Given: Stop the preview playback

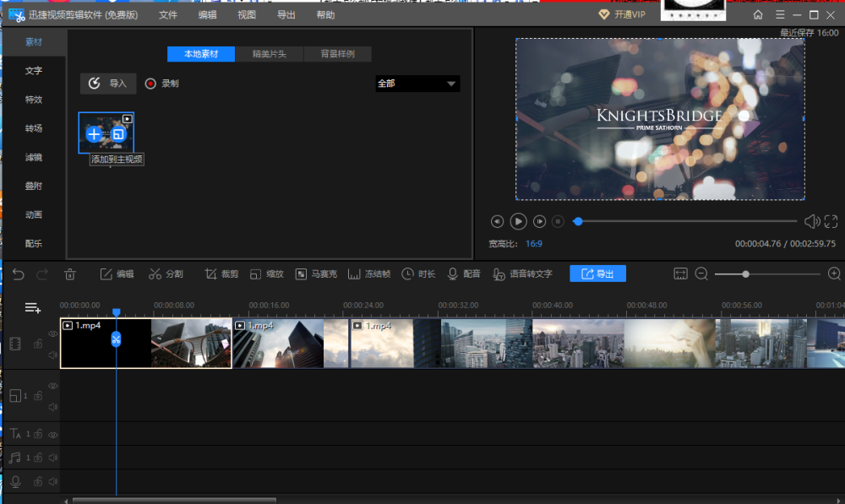Looking at the screenshot, I should click(558, 221).
